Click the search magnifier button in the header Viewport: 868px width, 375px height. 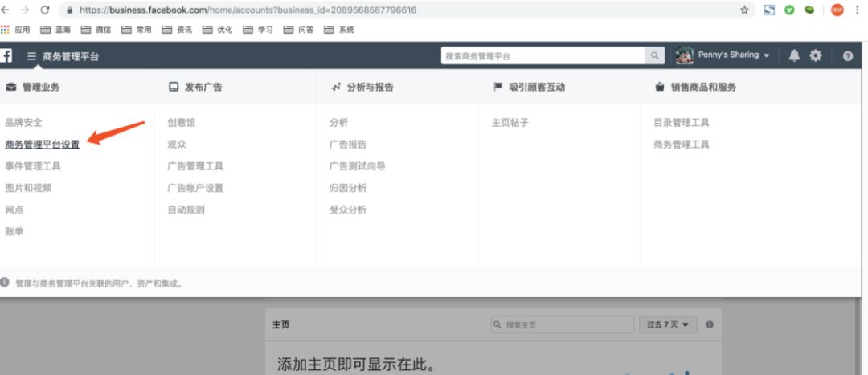pos(654,56)
